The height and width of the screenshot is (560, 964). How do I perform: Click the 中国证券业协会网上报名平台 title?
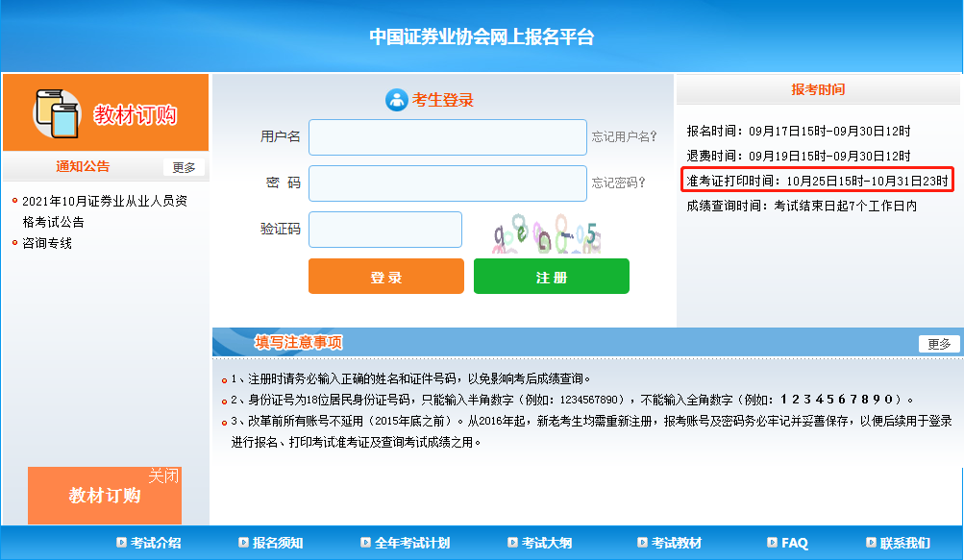coord(482,37)
